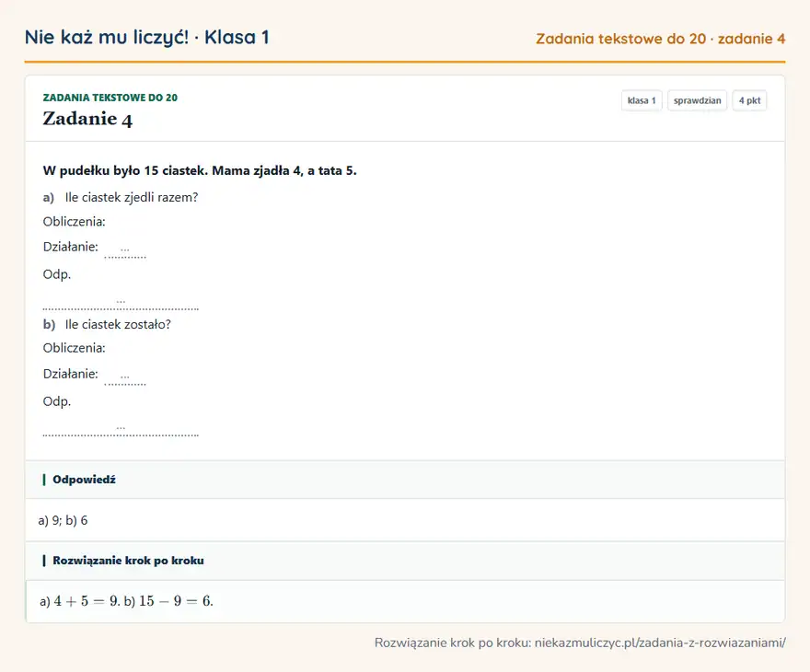Click the equation '4 + 5 = 9'
810x672 pixels.
tap(86, 601)
